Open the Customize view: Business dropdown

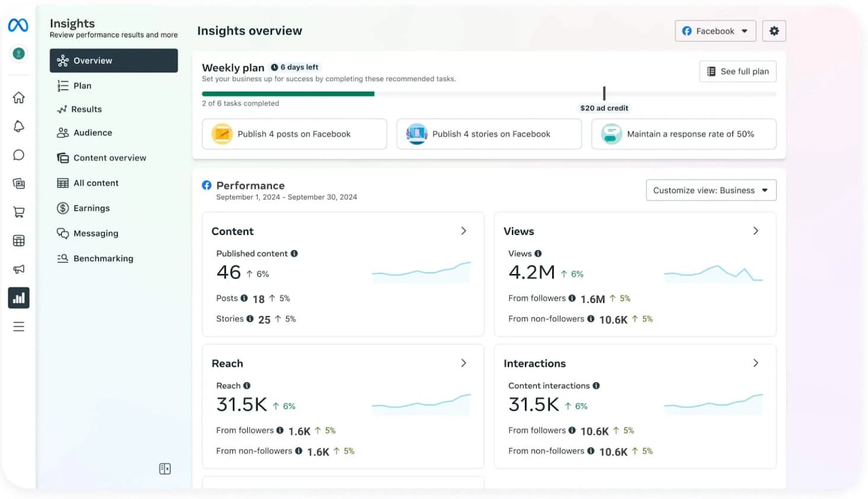click(710, 190)
